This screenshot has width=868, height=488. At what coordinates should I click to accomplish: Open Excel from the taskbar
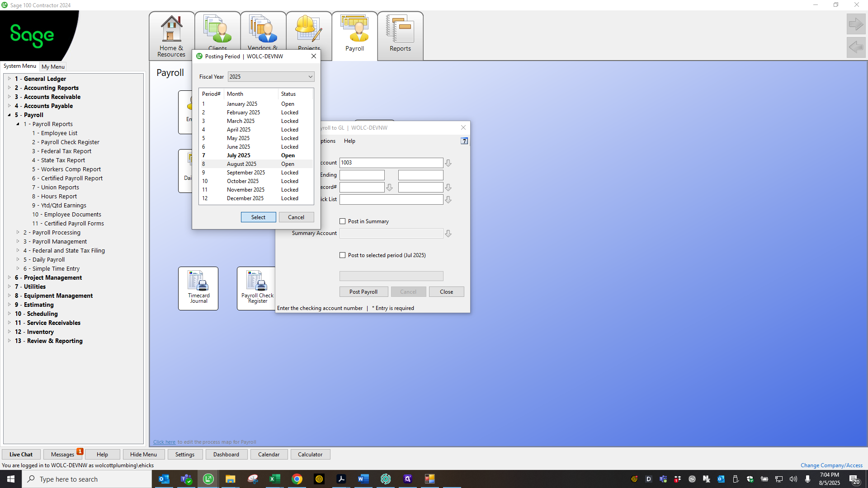click(x=275, y=479)
